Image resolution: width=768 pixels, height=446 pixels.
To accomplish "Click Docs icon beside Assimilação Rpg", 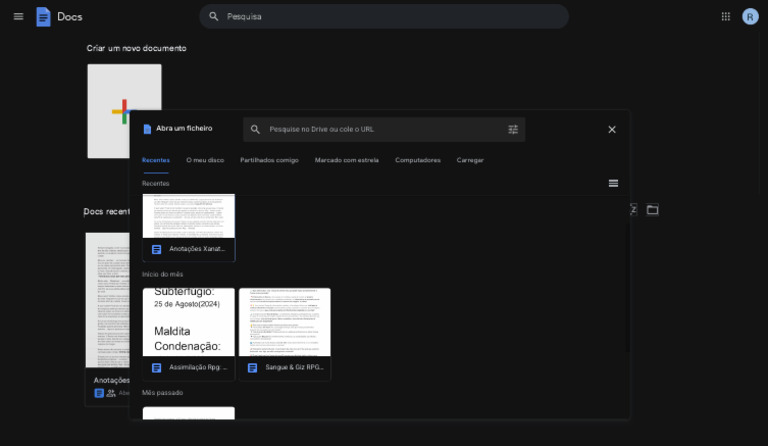I will [x=156, y=368].
